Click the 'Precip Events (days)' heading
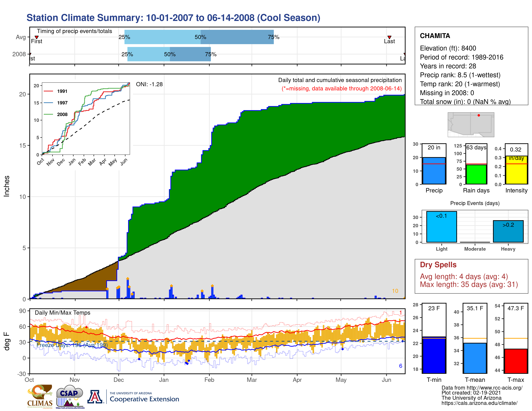 pyautogui.click(x=475, y=203)
